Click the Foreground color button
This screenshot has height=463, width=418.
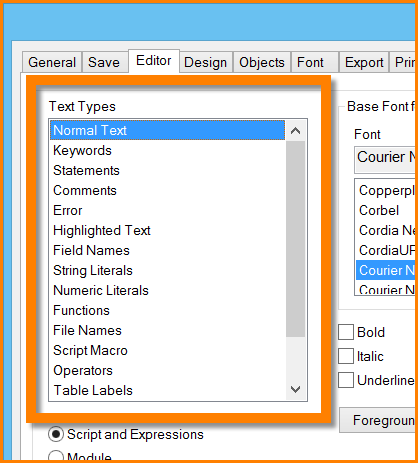coord(379,420)
